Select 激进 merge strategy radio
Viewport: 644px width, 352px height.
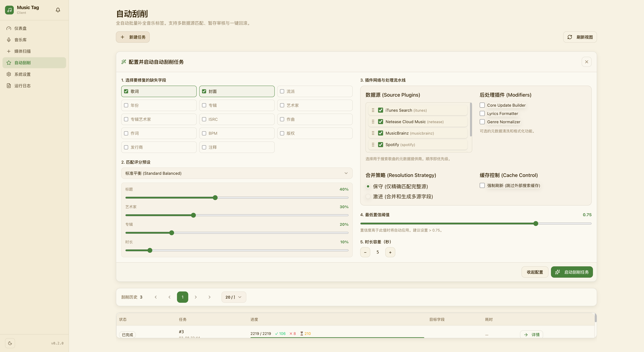368,197
